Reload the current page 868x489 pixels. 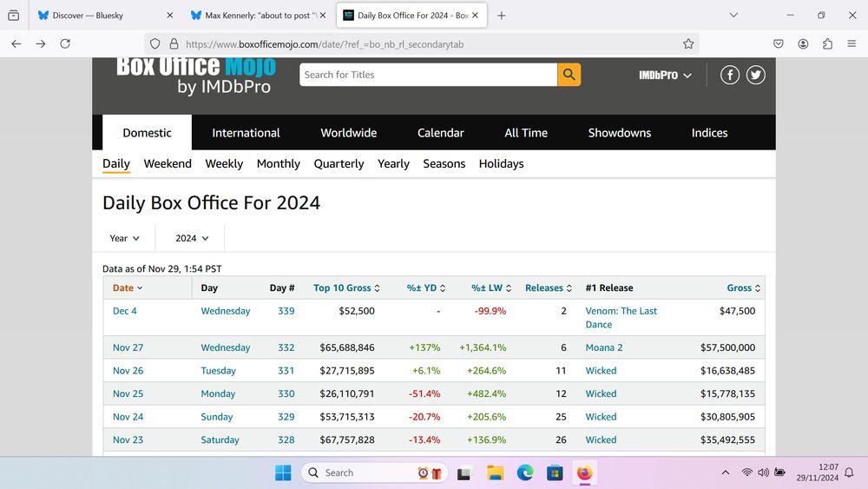click(x=65, y=43)
